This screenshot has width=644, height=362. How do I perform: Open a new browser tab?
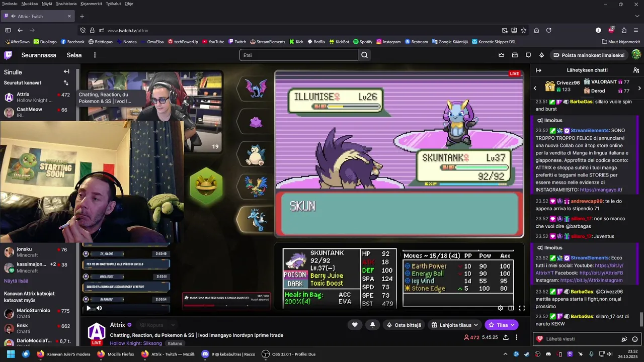point(82,16)
